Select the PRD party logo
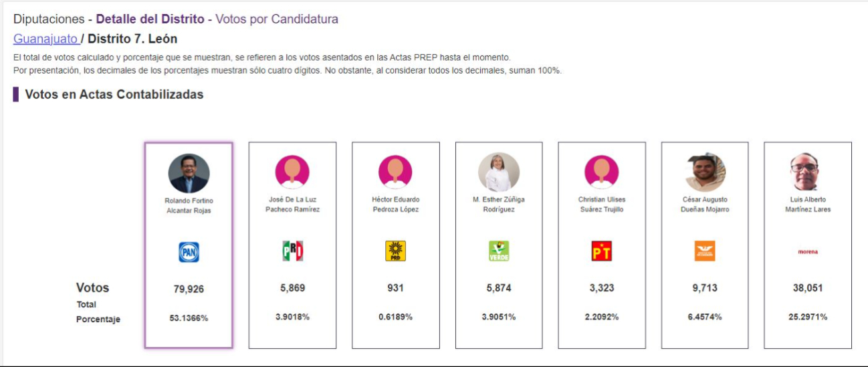This screenshot has width=868, height=367. pos(395,251)
